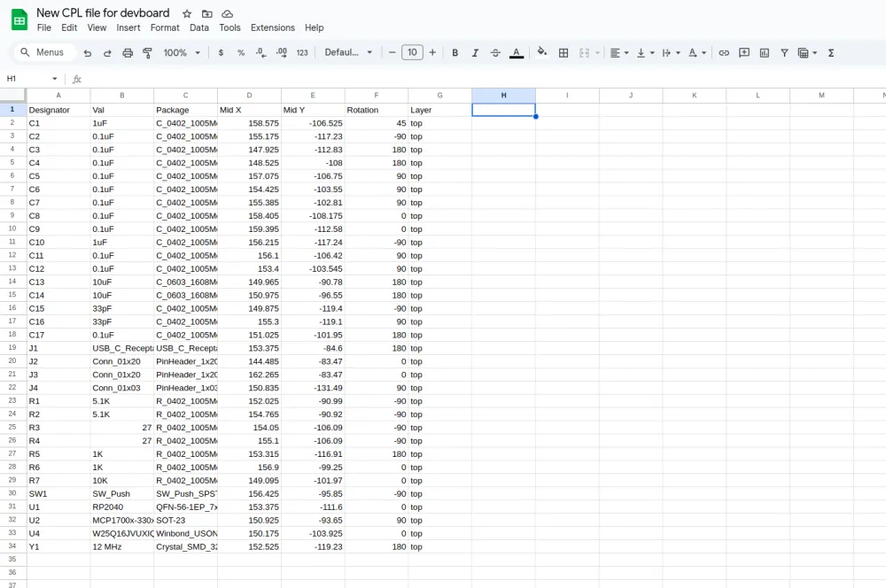Toggle bold formatting
The width and height of the screenshot is (886, 588).
(455, 53)
